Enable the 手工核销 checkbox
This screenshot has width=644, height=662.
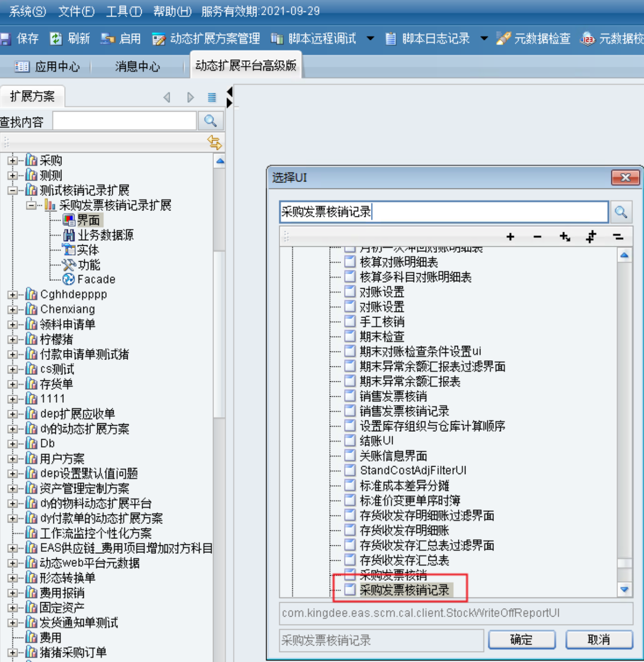pos(350,322)
